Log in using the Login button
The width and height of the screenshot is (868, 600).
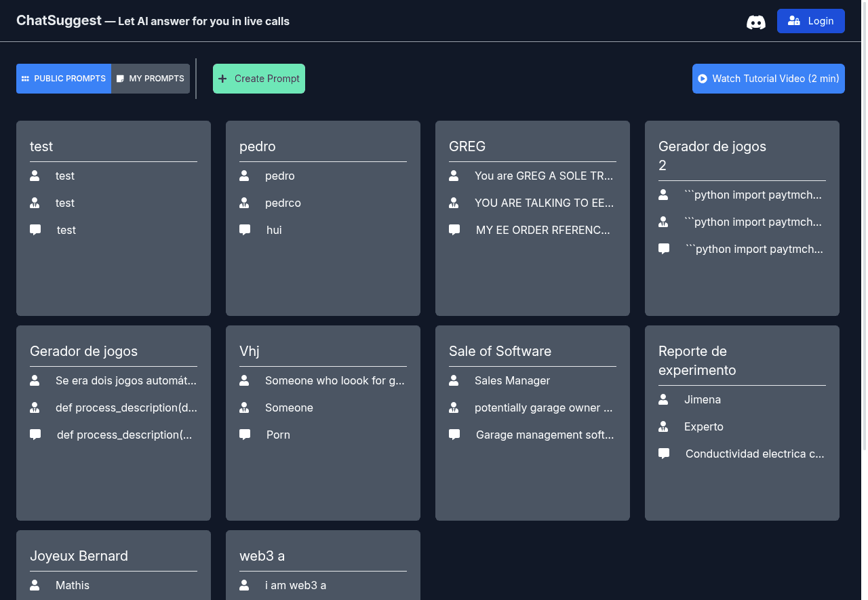point(810,21)
